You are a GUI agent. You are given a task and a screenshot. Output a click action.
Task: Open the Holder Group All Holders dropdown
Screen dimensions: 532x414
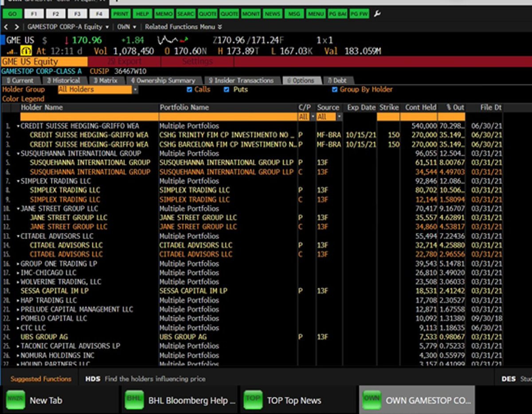pyautogui.click(x=98, y=90)
